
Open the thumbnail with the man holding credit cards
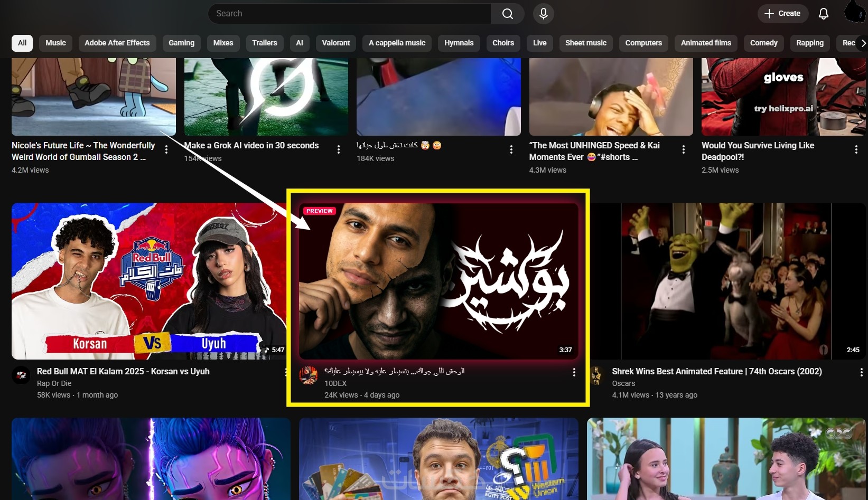[x=438, y=459]
